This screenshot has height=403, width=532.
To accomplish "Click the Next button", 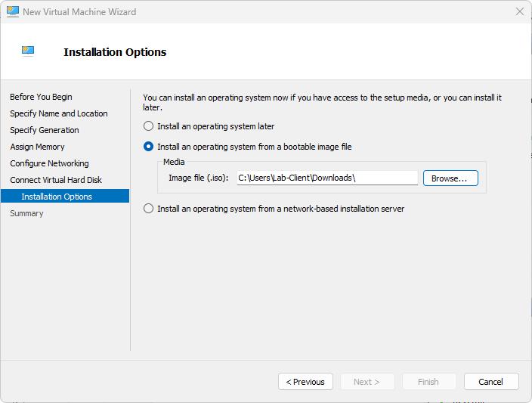I will [367, 382].
